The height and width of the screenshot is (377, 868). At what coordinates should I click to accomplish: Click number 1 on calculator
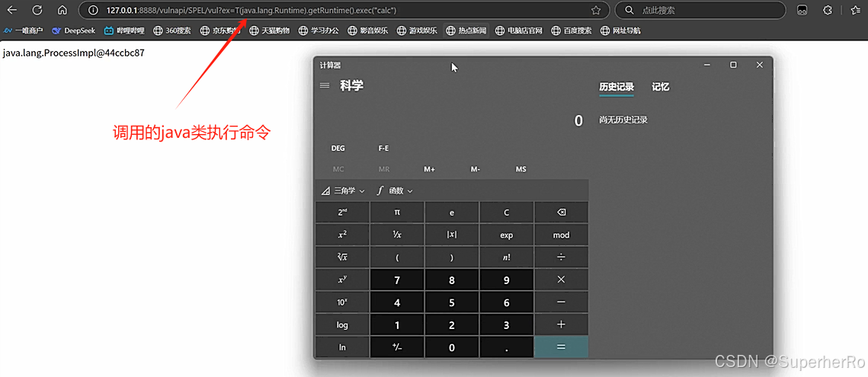(397, 325)
